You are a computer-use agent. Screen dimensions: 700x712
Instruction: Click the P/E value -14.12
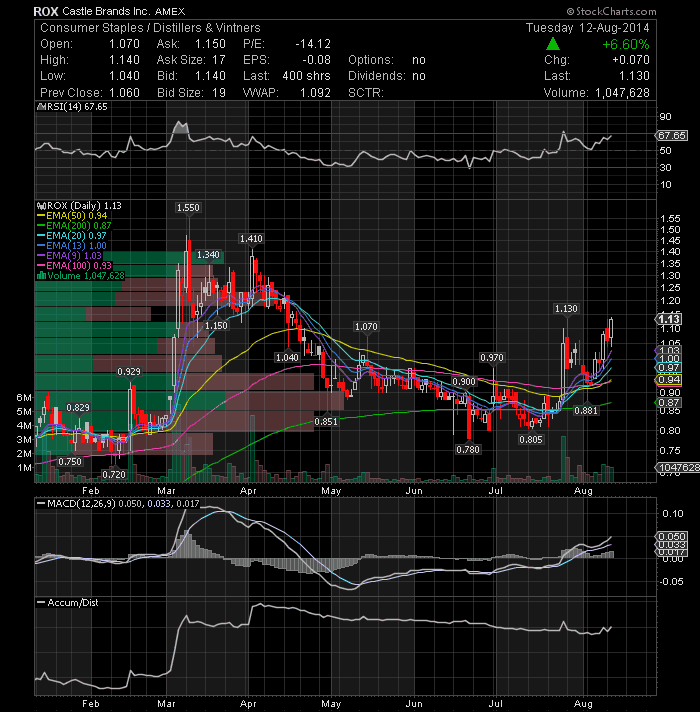point(313,44)
